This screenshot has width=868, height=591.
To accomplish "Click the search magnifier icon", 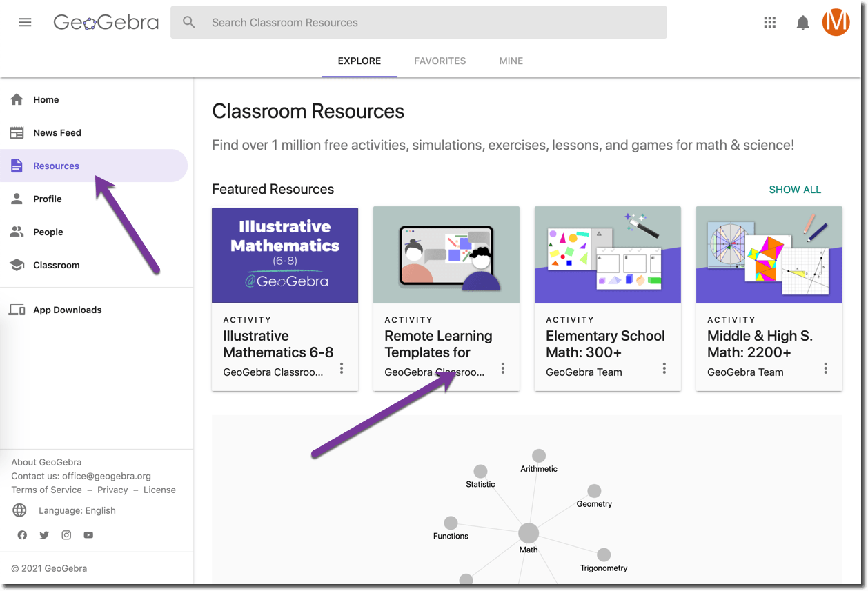I will (189, 23).
